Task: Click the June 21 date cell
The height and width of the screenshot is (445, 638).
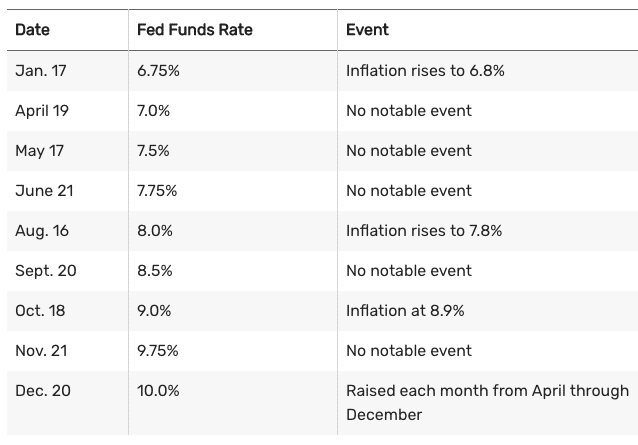Action: (44, 191)
